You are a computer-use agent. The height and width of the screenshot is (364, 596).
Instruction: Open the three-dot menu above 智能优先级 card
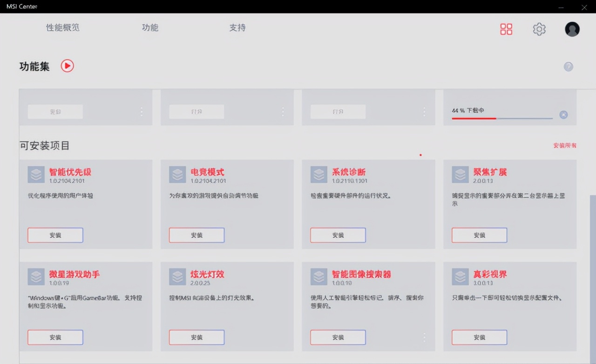[x=142, y=112]
